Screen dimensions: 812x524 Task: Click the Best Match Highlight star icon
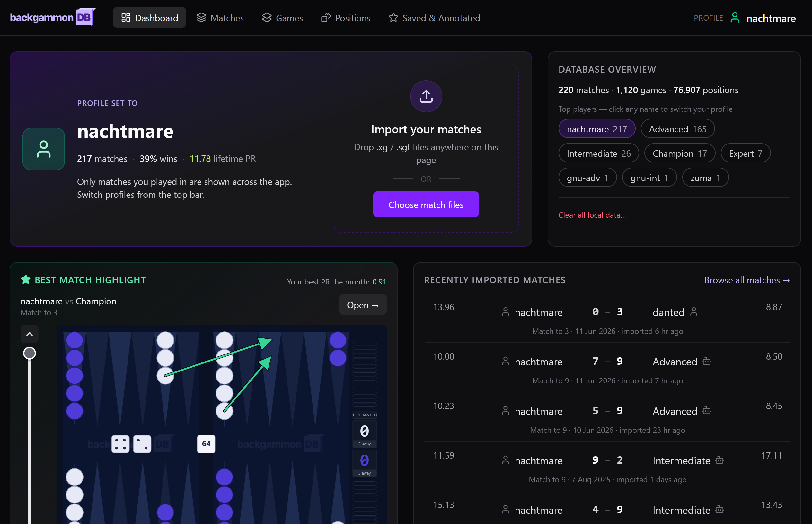(x=25, y=280)
